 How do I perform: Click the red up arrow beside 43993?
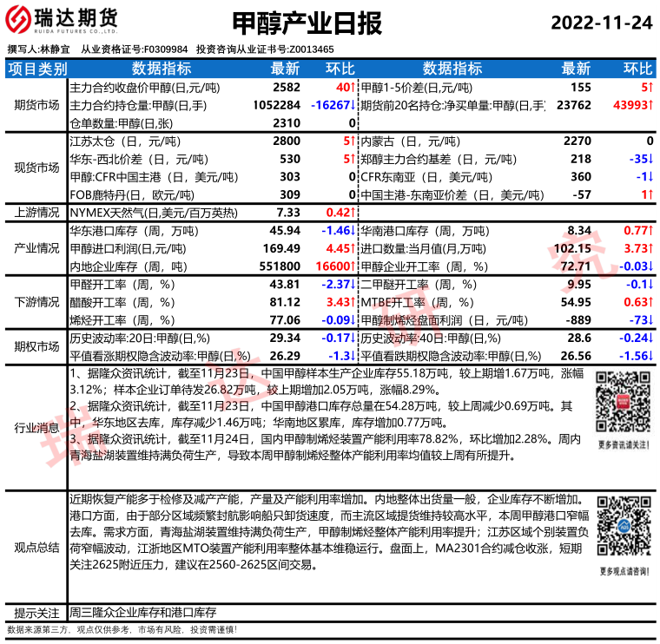point(650,105)
